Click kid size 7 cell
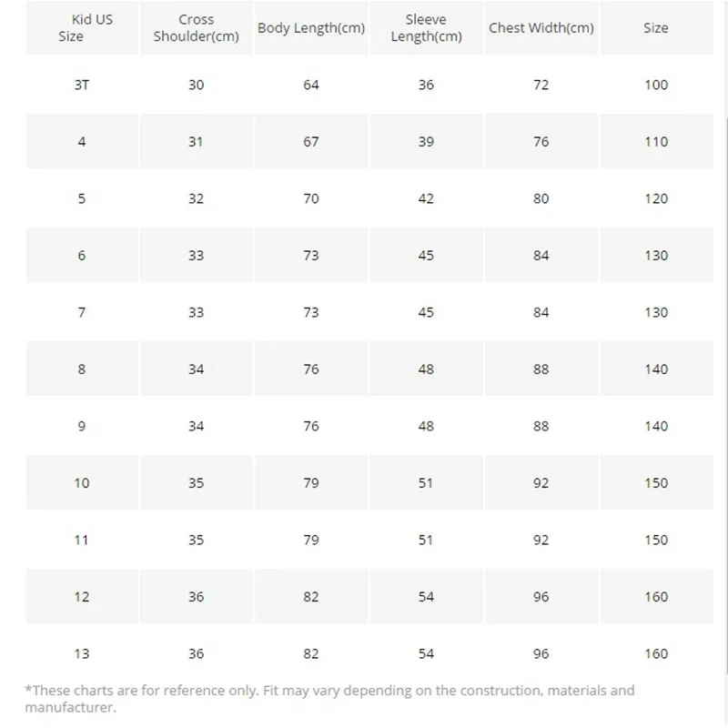This screenshot has height=728, width=728. [x=82, y=312]
